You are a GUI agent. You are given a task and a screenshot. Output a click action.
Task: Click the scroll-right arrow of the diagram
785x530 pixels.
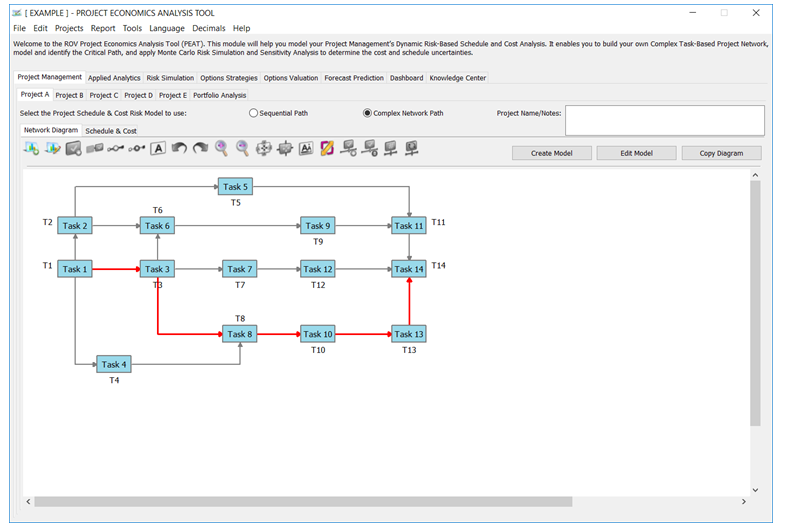pyautogui.click(x=743, y=501)
